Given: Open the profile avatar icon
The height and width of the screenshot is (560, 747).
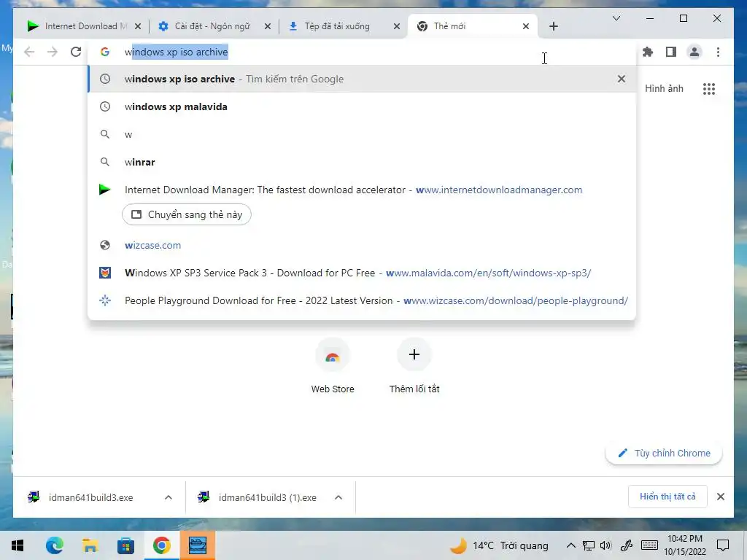Looking at the screenshot, I should pyautogui.click(x=694, y=52).
